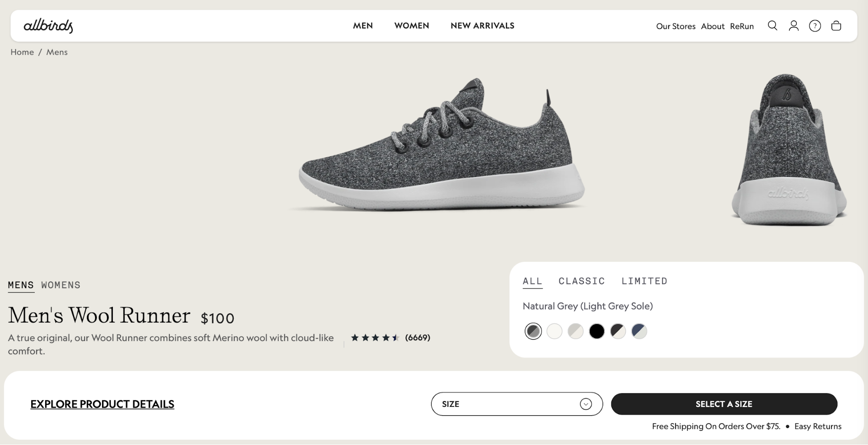Pick the white color swatch
This screenshot has height=445, width=868.
click(554, 331)
